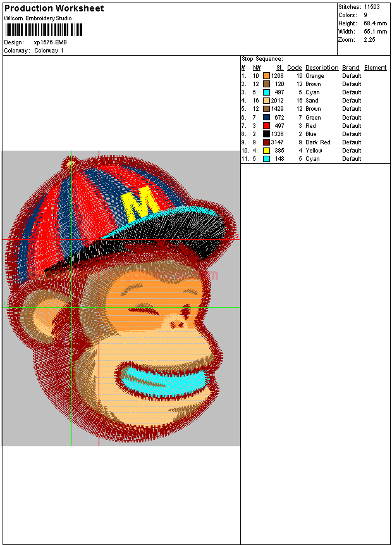Click the Height value '68.4 mm'
This screenshot has width=392, height=545.
point(376,23)
